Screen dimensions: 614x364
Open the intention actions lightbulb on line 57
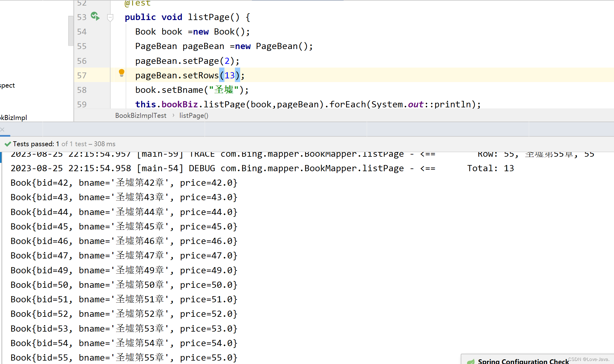click(121, 73)
